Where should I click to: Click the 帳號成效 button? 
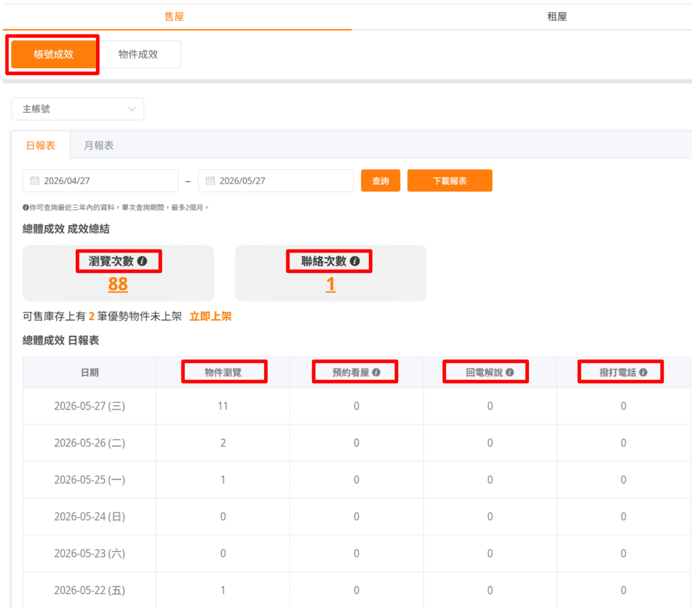click(53, 54)
